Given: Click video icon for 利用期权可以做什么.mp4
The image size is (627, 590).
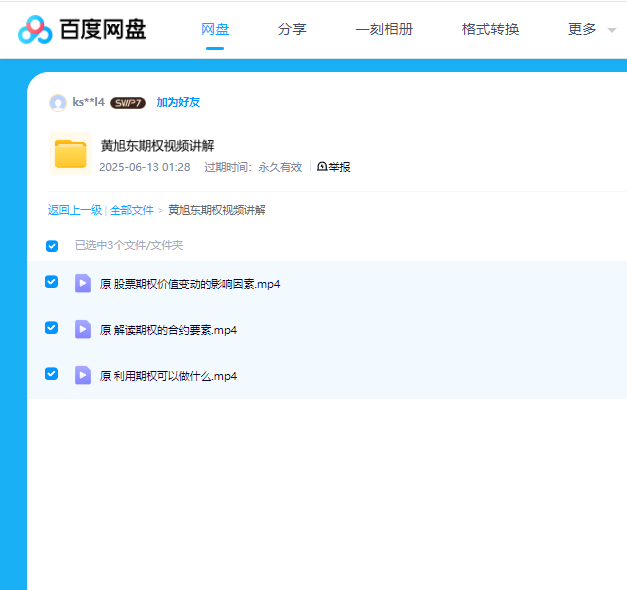Looking at the screenshot, I should (x=83, y=375).
